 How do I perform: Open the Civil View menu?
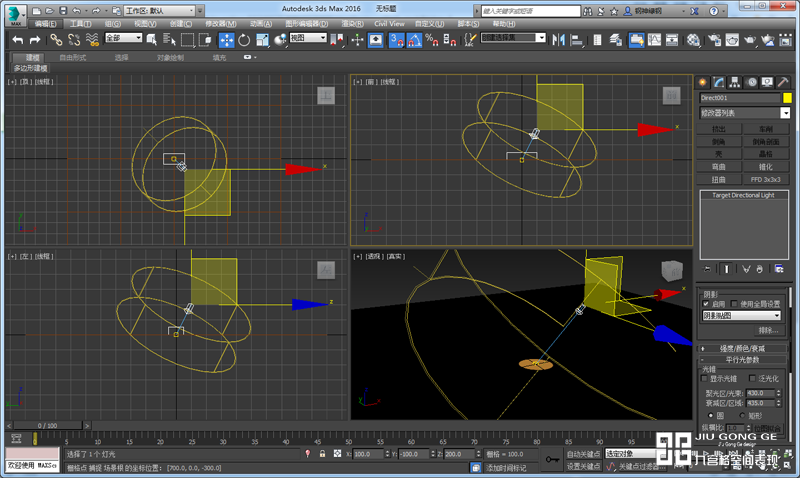click(x=389, y=23)
